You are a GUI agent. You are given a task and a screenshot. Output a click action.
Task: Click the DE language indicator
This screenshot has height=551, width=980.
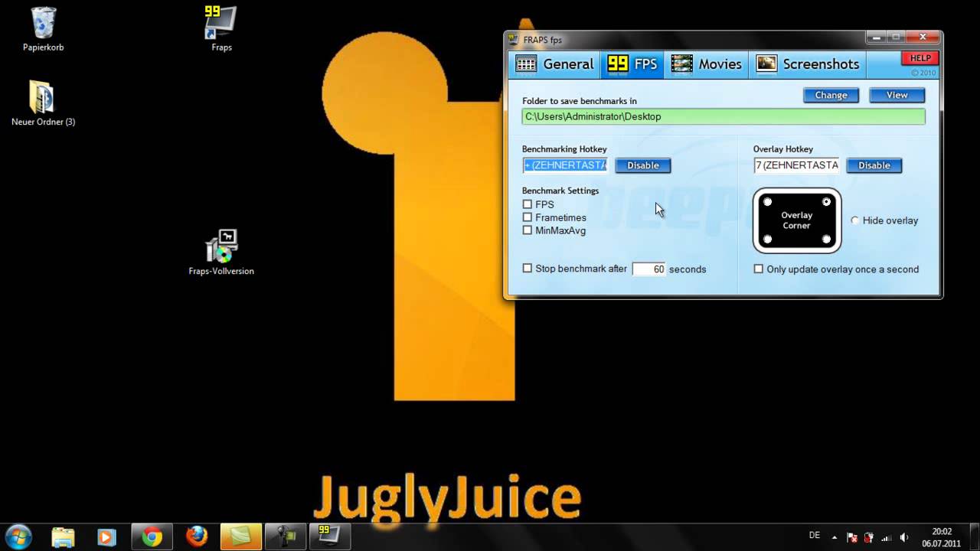815,536
